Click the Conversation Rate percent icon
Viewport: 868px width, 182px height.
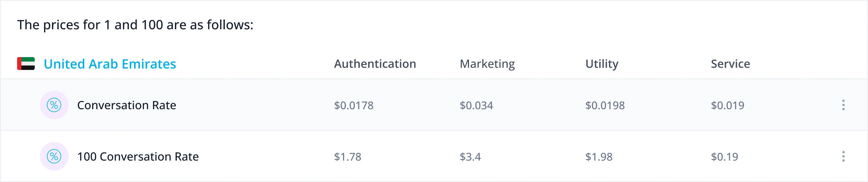54,105
